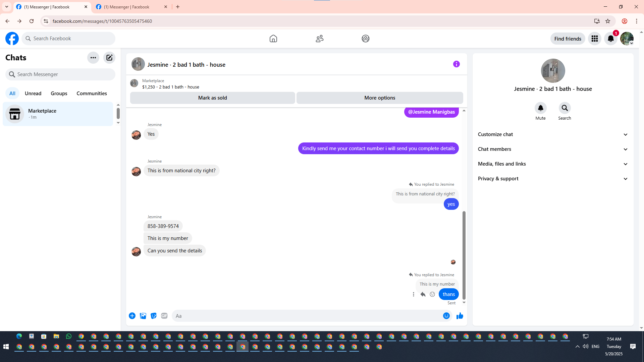Viewport: 644px width, 362px height.
Task: Click the conversation scrollbar thumb
Action: click(464, 255)
